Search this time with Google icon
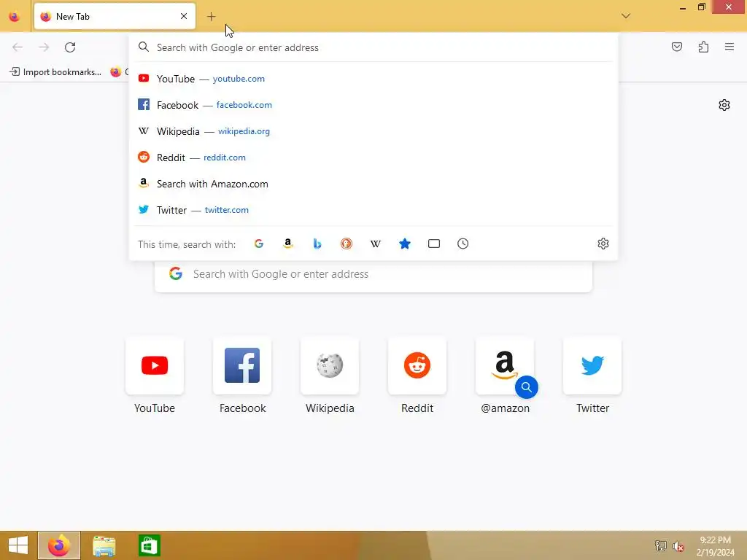This screenshot has height=560, width=747. (259, 244)
